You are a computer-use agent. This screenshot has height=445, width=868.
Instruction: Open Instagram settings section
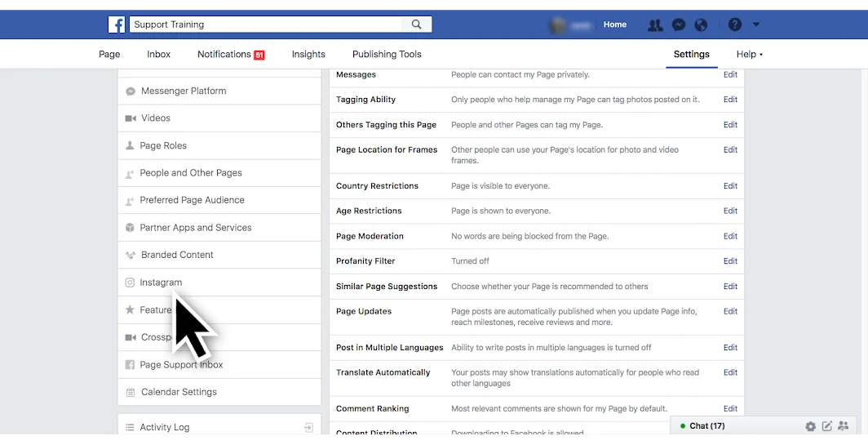(x=219, y=283)
